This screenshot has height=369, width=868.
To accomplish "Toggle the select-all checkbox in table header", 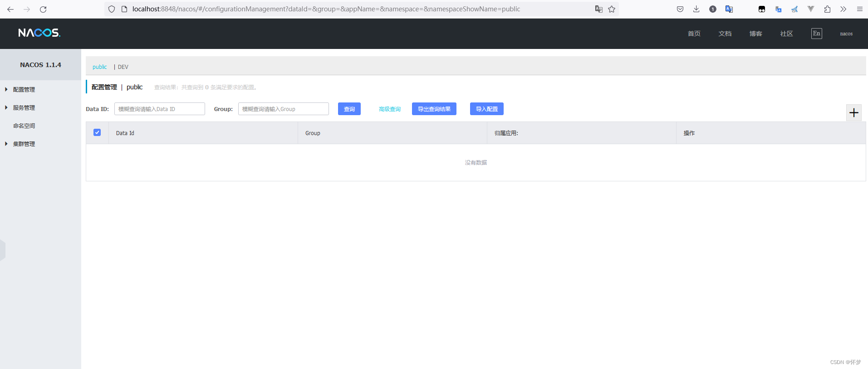I will point(97,132).
